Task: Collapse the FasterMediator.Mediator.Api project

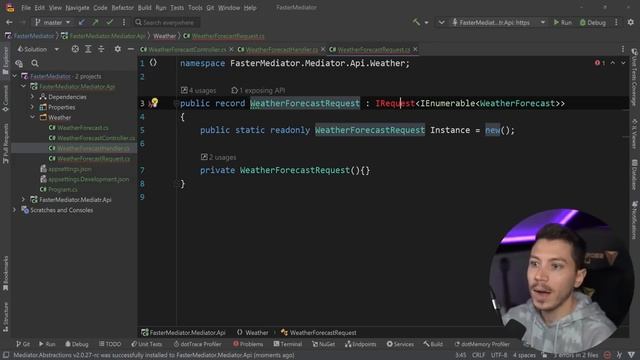Action: pos(24,87)
